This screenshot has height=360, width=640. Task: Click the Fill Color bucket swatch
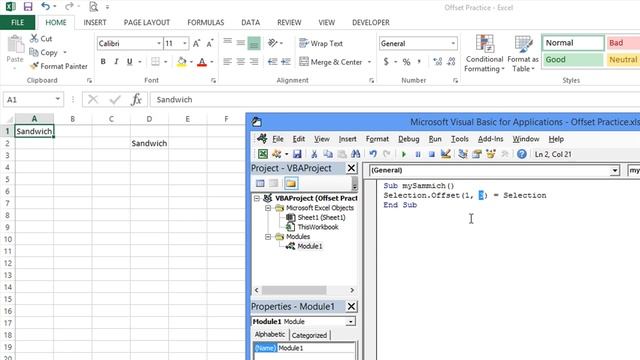[182, 62]
